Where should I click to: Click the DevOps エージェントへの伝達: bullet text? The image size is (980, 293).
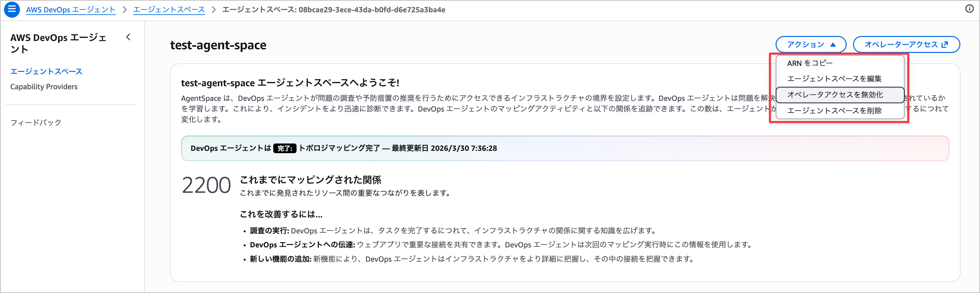[303, 245]
